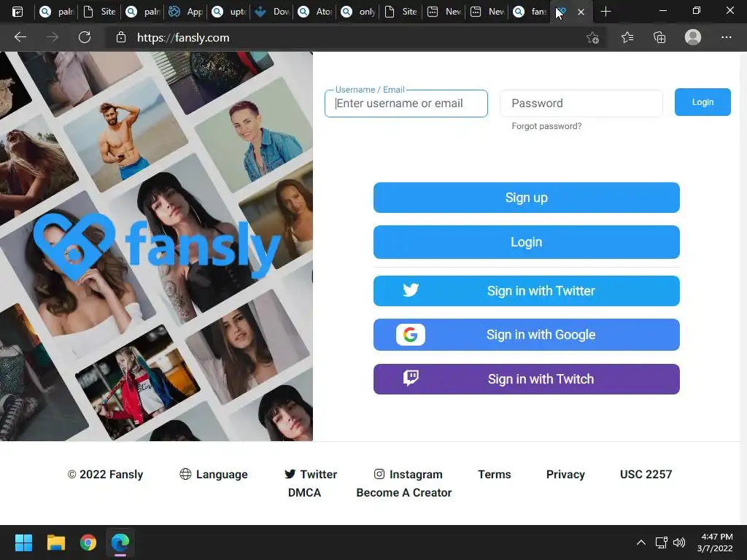747x560 pixels.
Task: Click the Harley Quinn cosplay photo
Action: [138, 382]
